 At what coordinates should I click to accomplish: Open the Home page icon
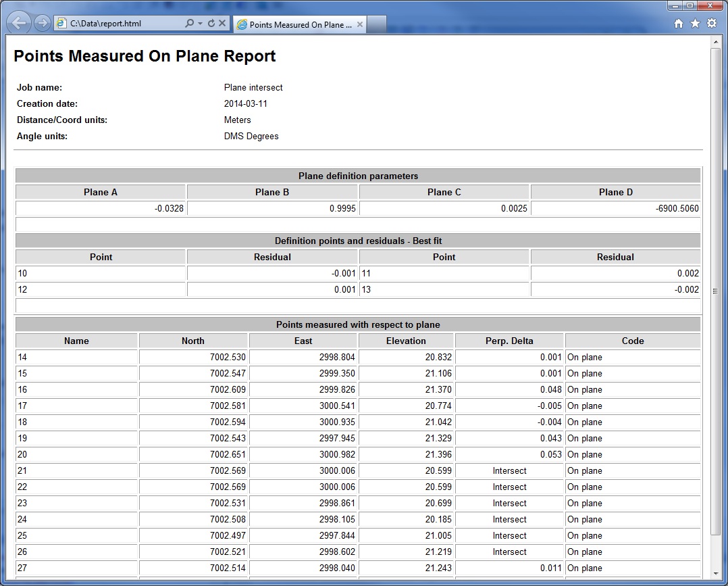679,24
